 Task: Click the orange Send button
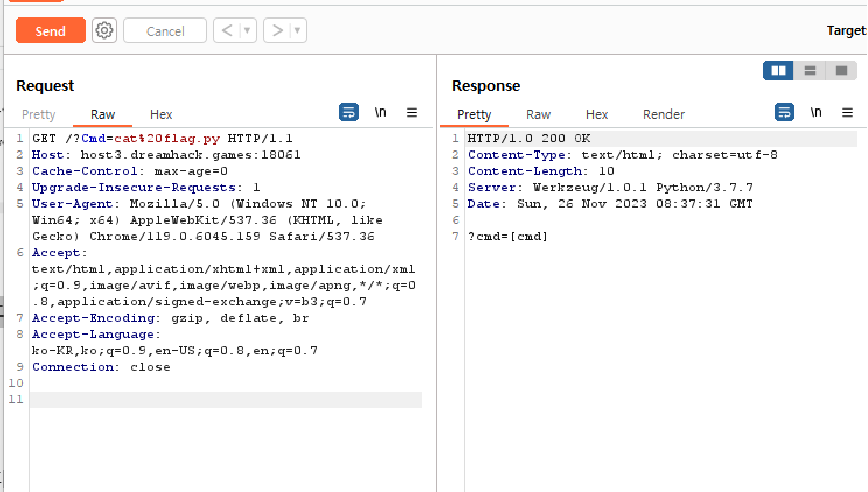[x=50, y=31]
